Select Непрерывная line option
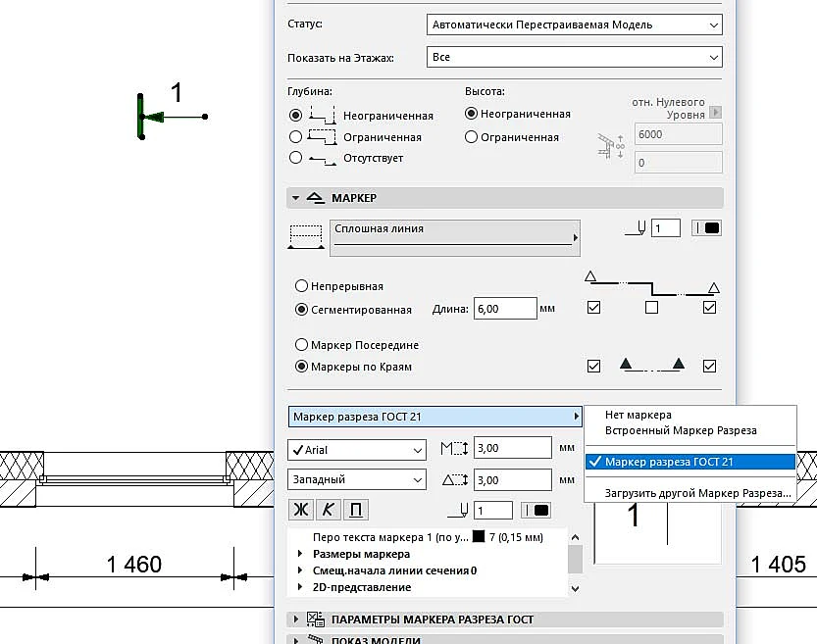The width and height of the screenshot is (817, 644). (x=301, y=286)
